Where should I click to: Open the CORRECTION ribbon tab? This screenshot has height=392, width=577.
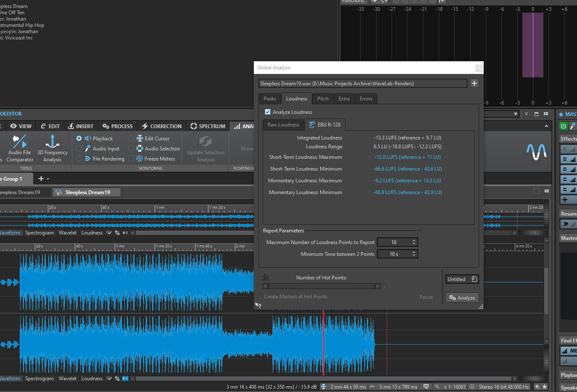point(162,126)
